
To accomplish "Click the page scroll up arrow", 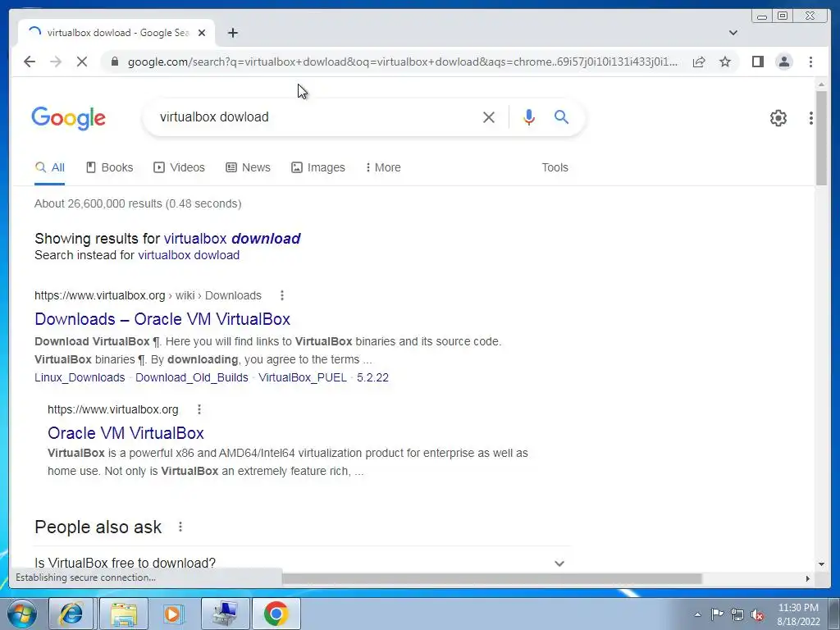I will pyautogui.click(x=821, y=84).
